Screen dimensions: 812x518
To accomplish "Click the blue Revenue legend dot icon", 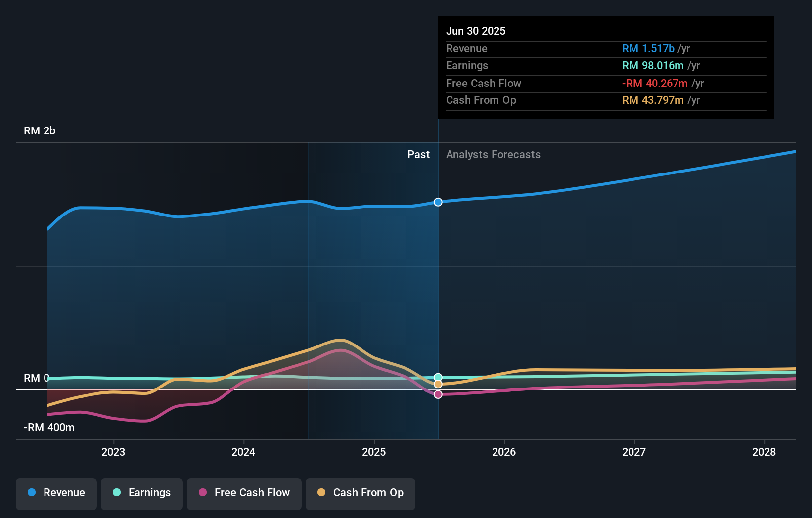I will [x=31, y=493].
